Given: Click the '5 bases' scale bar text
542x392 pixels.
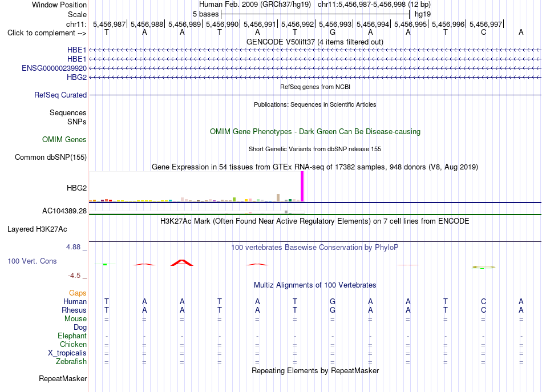Looking at the screenshot, I should [205, 14].
